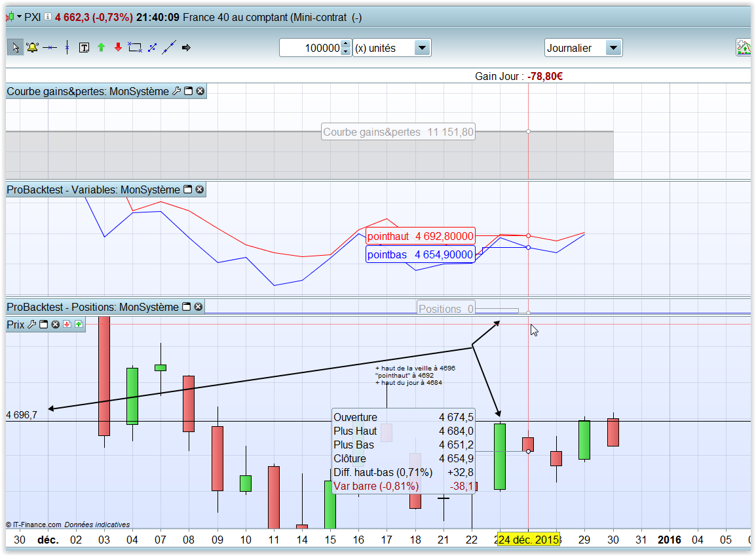Select the vertical line drawing tool

67,47
